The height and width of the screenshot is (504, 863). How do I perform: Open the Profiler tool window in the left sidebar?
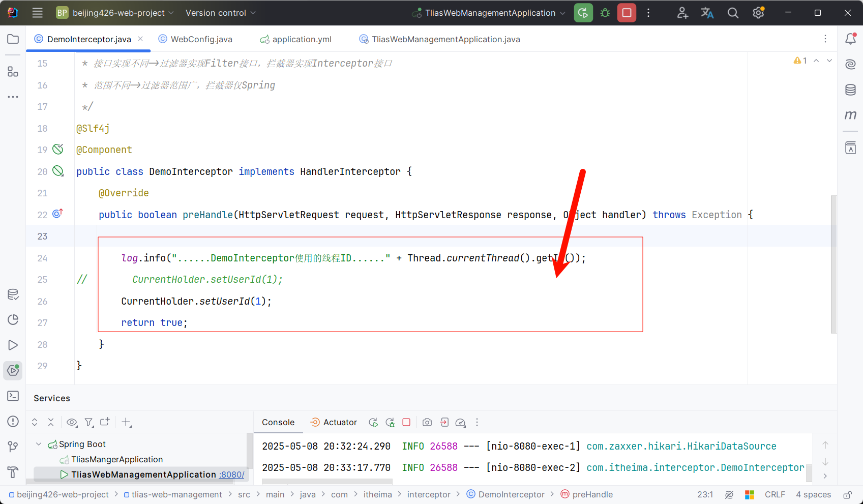click(13, 320)
